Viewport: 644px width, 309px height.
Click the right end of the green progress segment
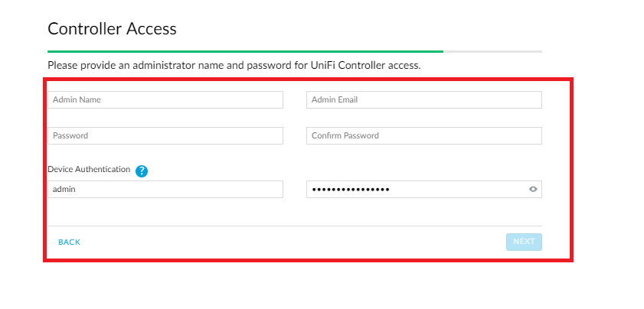click(x=441, y=52)
